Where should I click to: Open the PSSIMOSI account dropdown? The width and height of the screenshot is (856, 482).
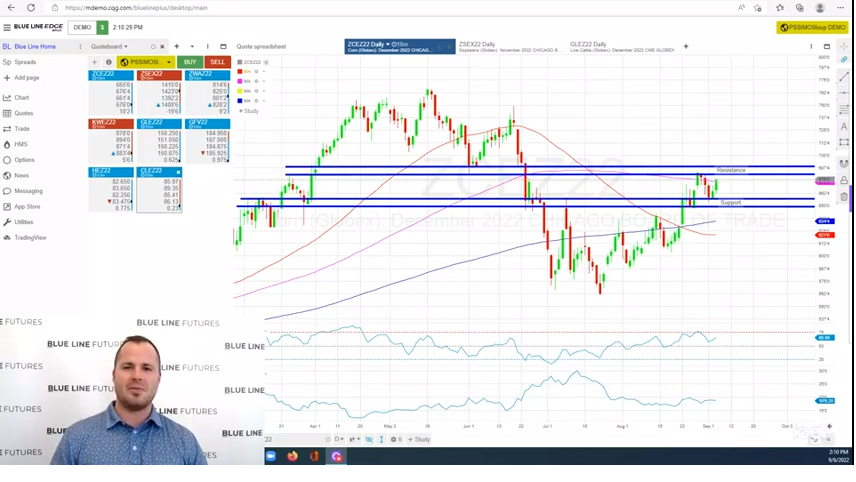point(146,62)
